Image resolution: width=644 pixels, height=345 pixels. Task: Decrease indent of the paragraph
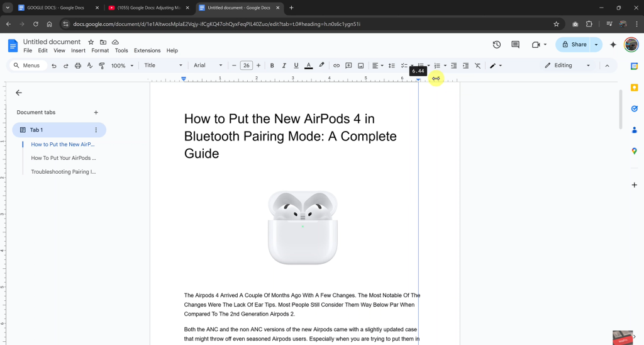454,66
